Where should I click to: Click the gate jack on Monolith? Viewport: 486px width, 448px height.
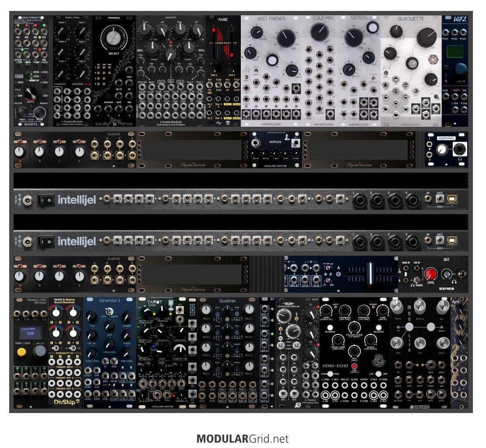tap(431, 364)
